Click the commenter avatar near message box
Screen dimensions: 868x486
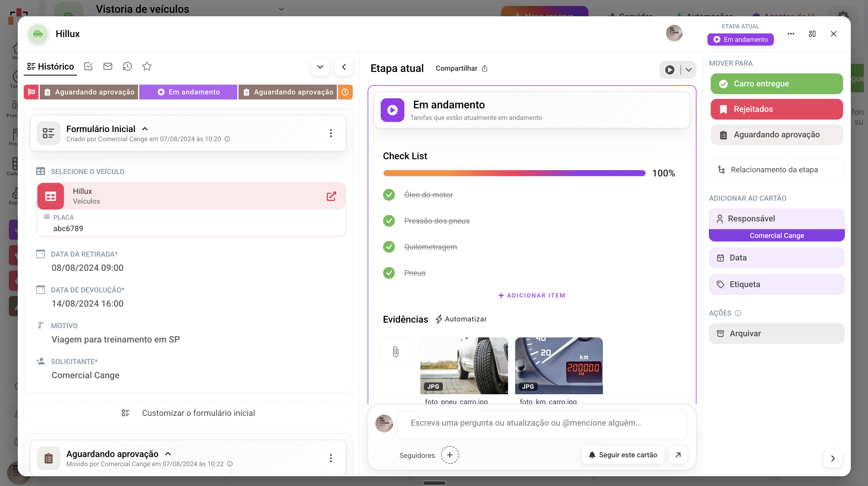[385, 423]
